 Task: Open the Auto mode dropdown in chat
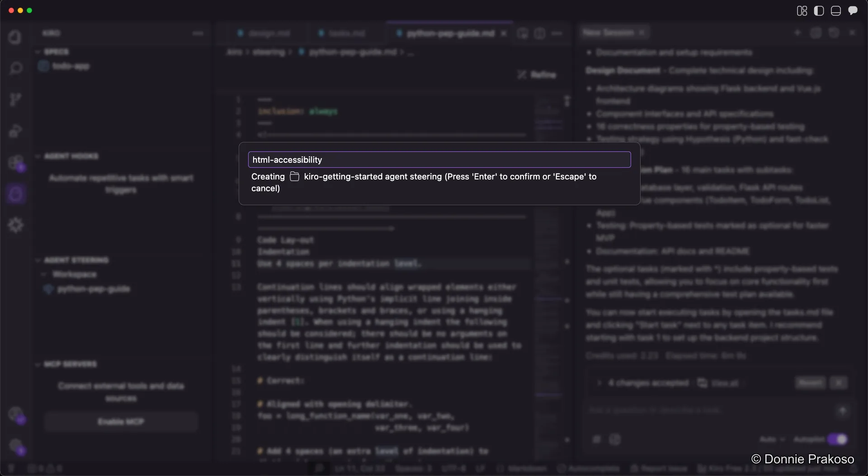point(772,439)
